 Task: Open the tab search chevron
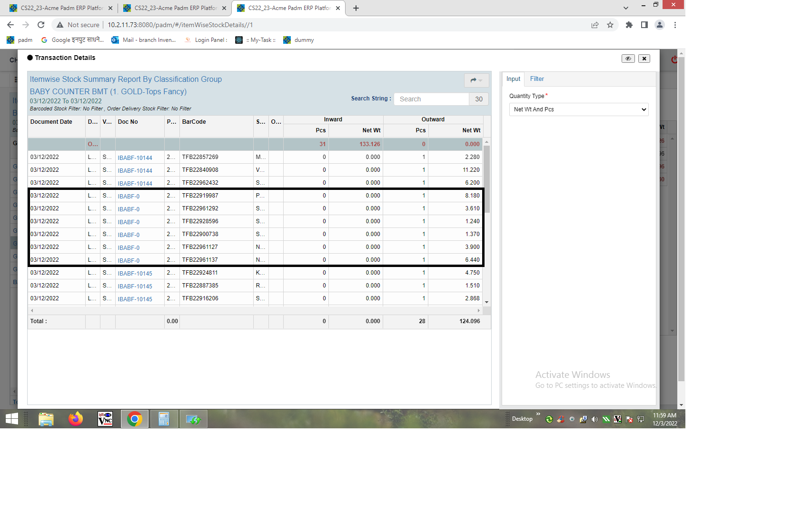pos(625,8)
